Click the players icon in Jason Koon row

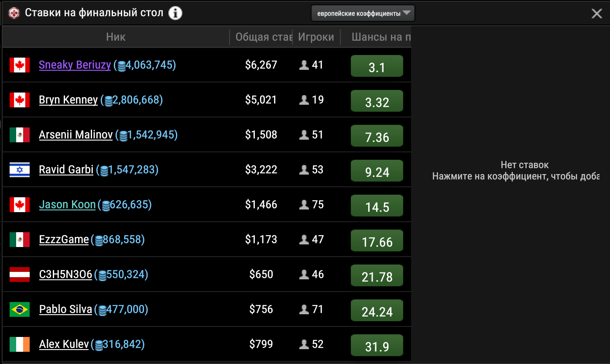[x=304, y=205]
